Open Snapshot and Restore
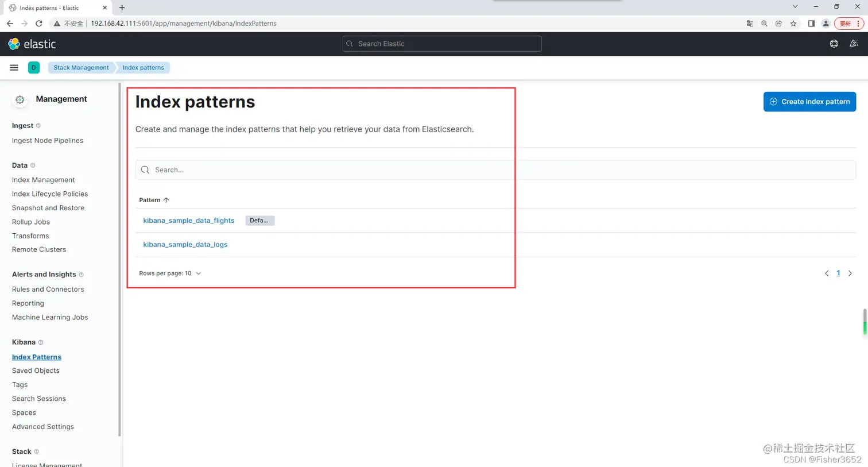 (48, 208)
